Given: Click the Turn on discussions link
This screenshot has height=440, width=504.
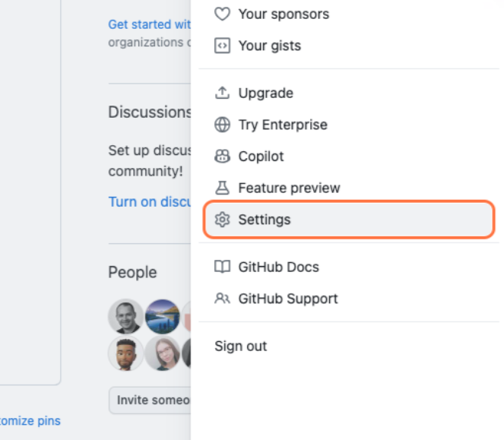Looking at the screenshot, I should pos(149,201).
